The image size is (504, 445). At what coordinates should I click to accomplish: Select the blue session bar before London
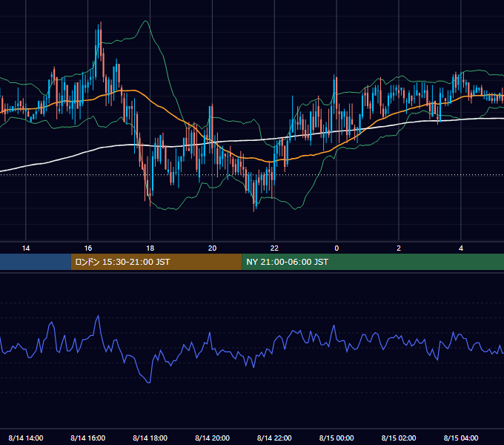[36, 262]
